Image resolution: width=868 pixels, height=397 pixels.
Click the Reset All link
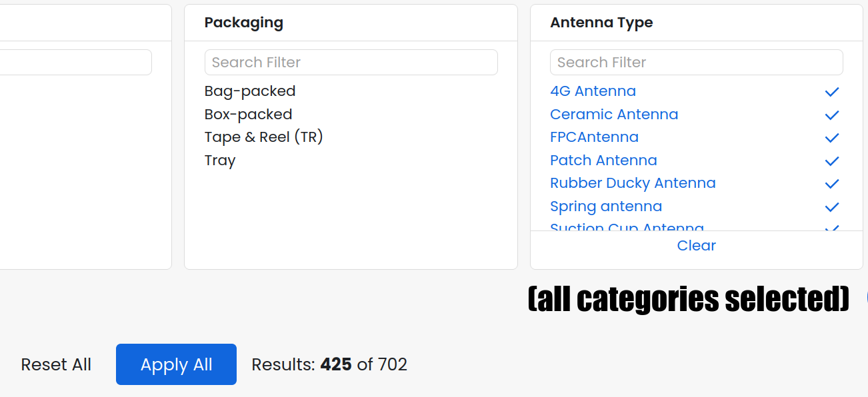coord(56,365)
